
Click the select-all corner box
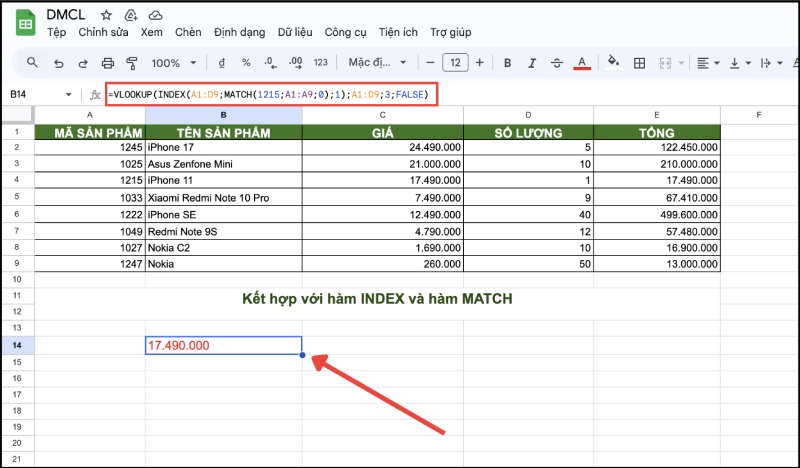tap(18, 115)
